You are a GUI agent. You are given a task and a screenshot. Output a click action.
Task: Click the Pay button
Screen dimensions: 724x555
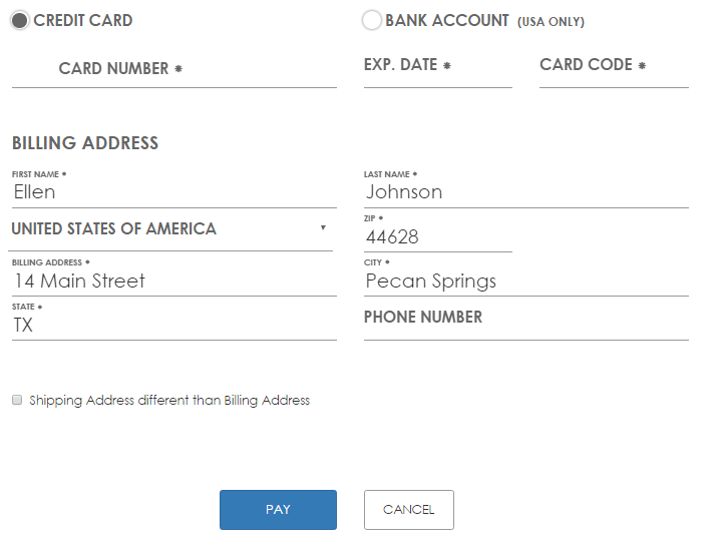coord(278,509)
